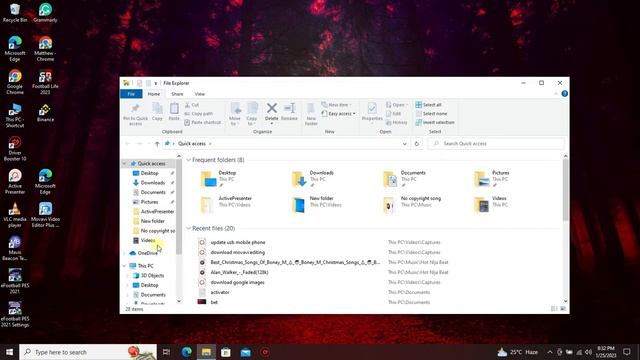
Task: Click Select none in the ribbon
Action: [x=431, y=114]
